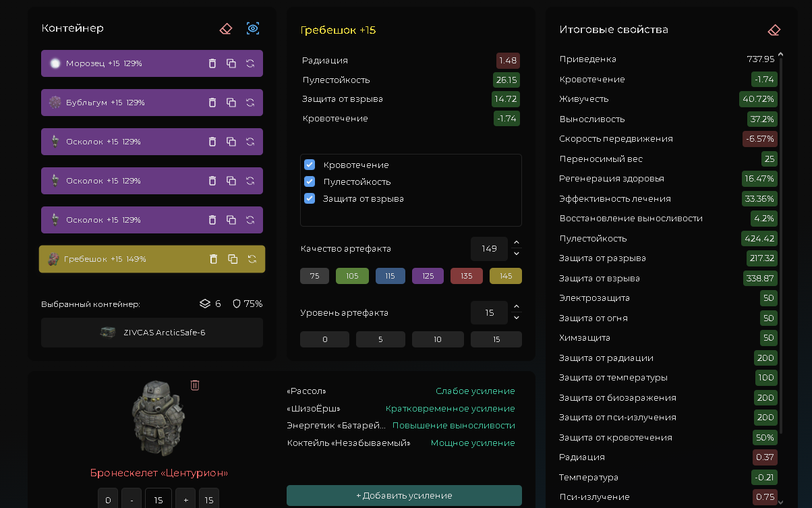Set Уровень артефакта preset to 15
Image resolution: width=812 pixels, height=508 pixels.
point(496,339)
